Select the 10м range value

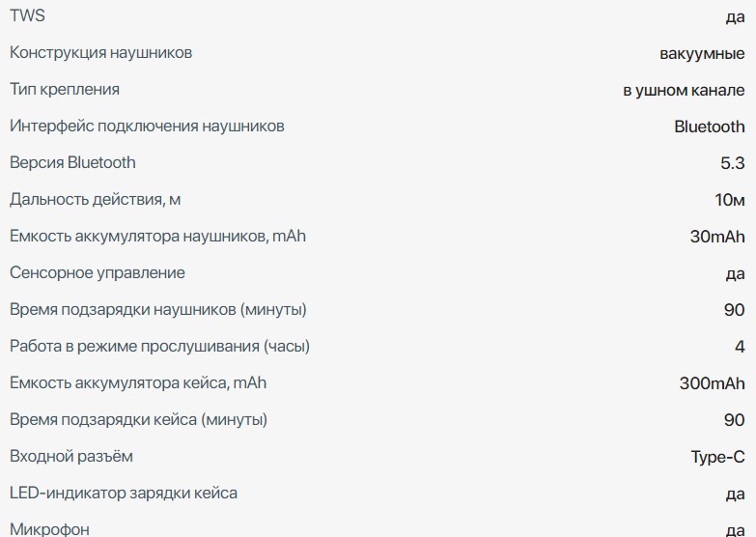click(731, 200)
